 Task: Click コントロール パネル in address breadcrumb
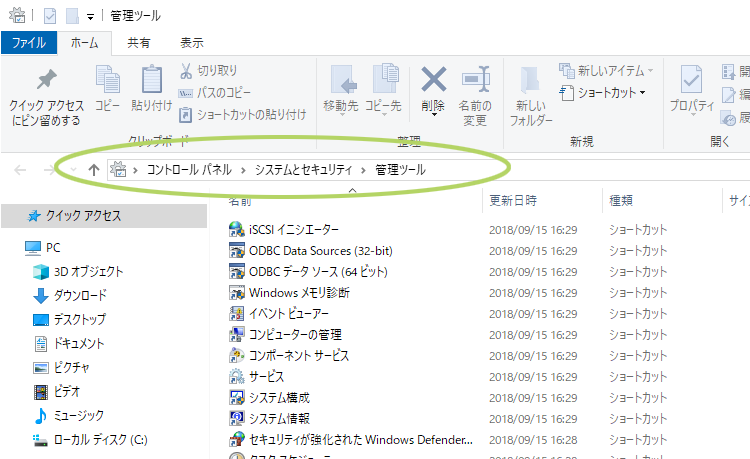tap(189, 170)
